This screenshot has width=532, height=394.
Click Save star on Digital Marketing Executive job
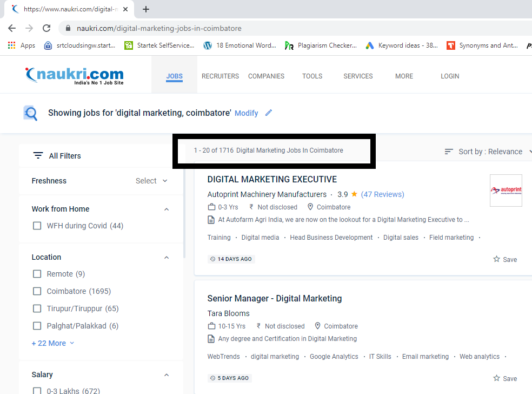pos(496,259)
